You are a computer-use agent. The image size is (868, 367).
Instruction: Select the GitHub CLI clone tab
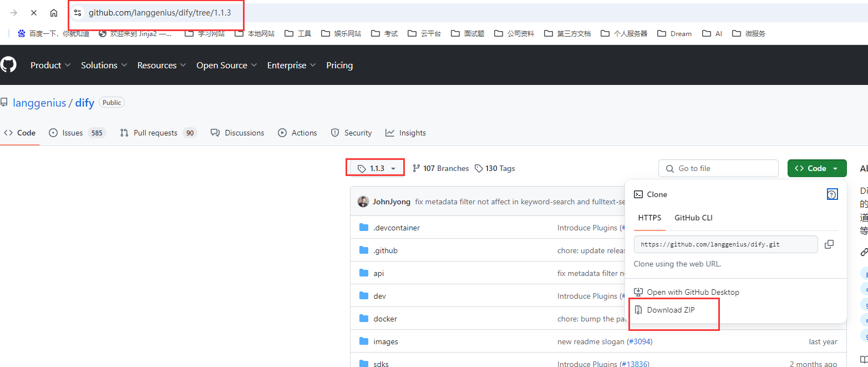(693, 218)
